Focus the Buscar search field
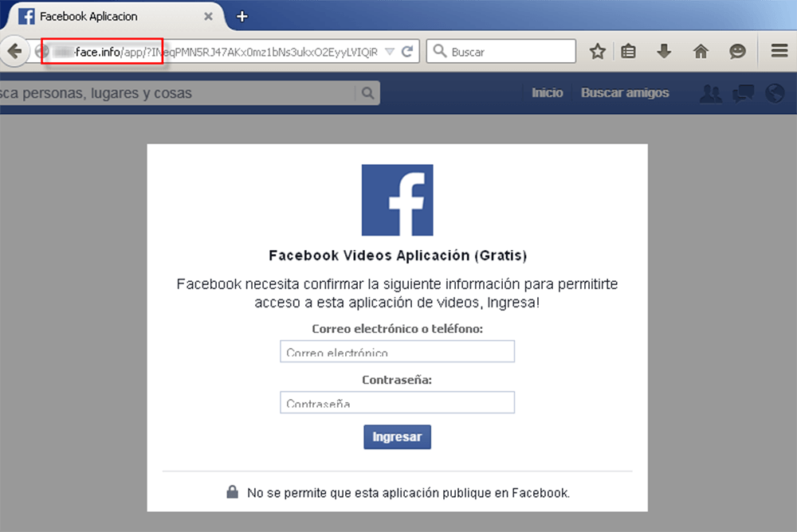The height and width of the screenshot is (532, 797). pyautogui.click(x=501, y=51)
